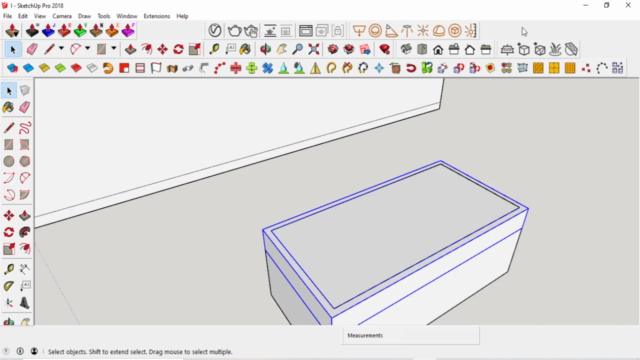Click the red plus plugin icon
Screen dimensions: 640x360
(236, 68)
